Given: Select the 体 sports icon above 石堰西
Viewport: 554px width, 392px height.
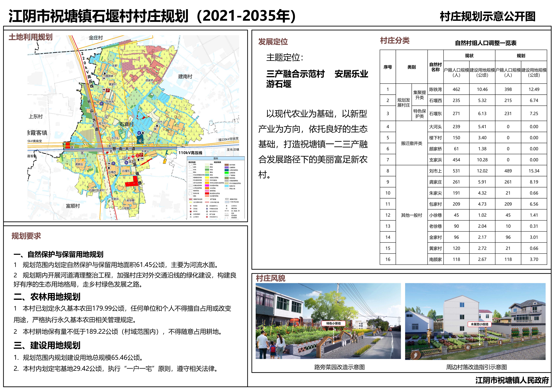Looking at the screenshot, I should (113, 163).
